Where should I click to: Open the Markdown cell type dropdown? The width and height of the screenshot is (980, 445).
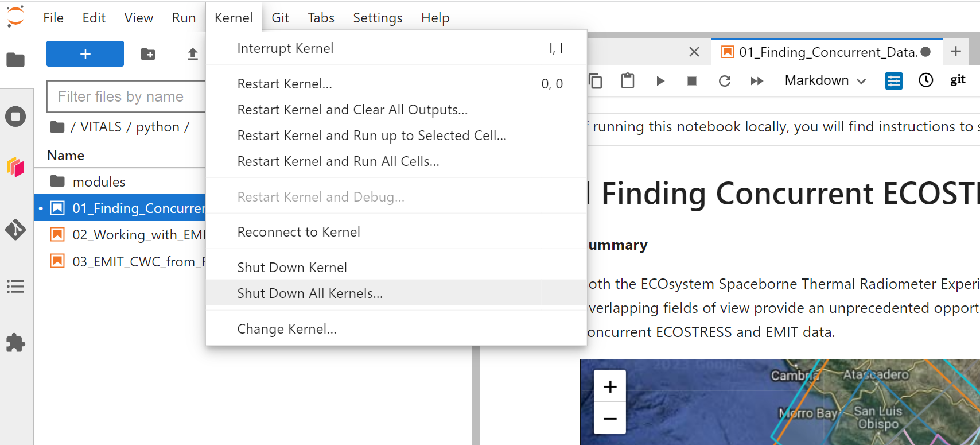[825, 80]
